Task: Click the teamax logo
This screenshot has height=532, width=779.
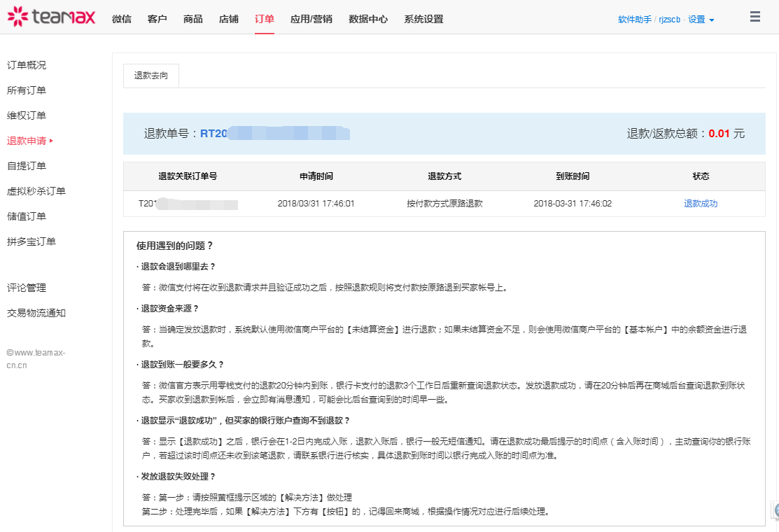Action: pyautogui.click(x=51, y=17)
